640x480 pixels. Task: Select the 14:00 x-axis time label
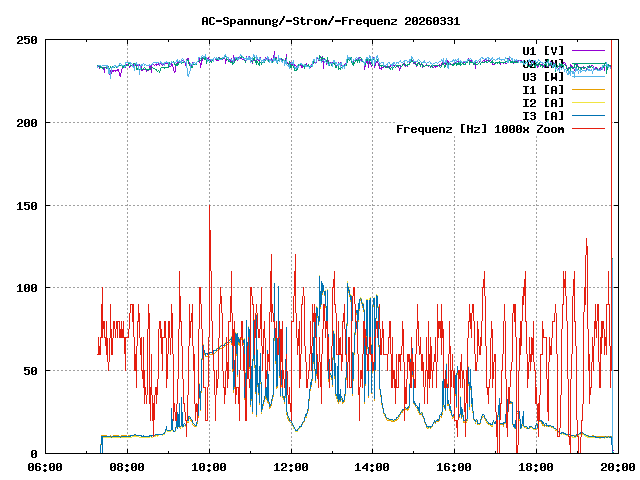pos(373,467)
